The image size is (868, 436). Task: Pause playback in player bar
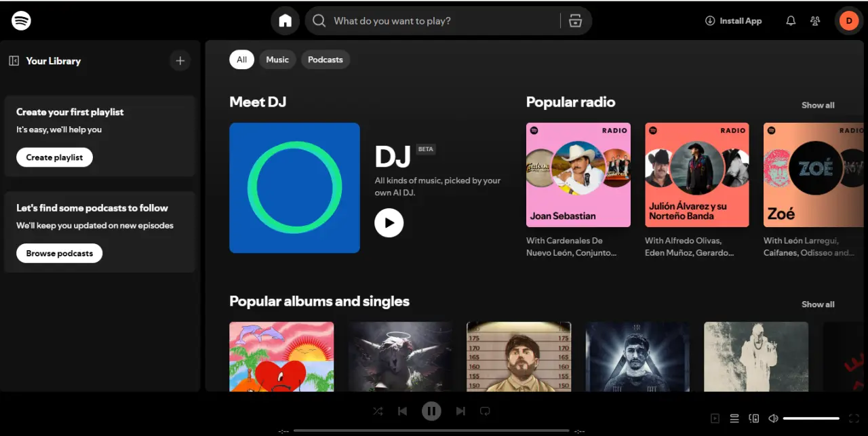431,411
